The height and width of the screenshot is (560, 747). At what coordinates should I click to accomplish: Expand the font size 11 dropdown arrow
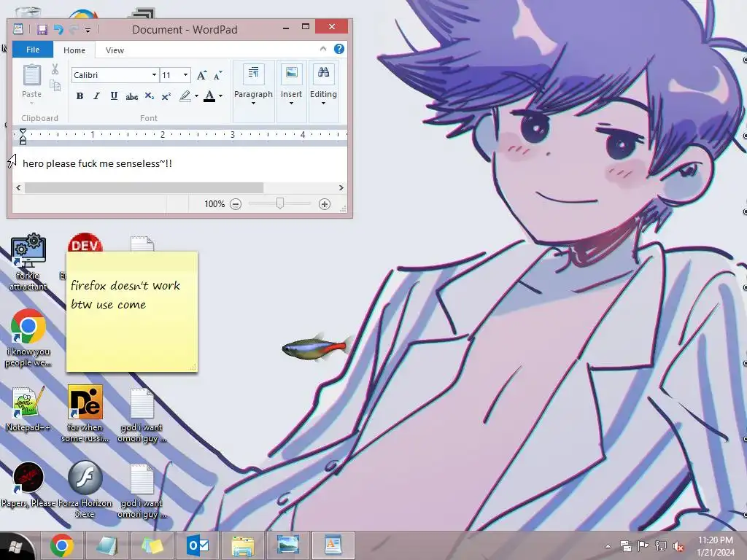tap(186, 75)
